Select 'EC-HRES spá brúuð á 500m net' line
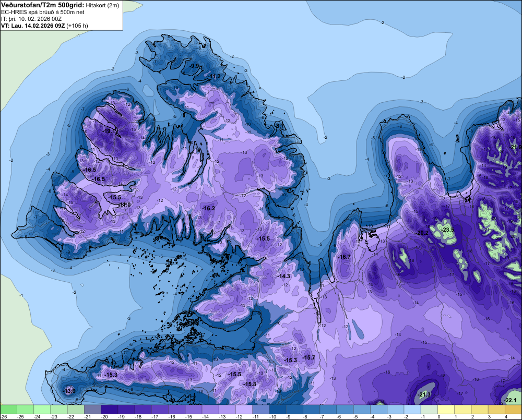This screenshot has height=420, width=522. (43, 12)
